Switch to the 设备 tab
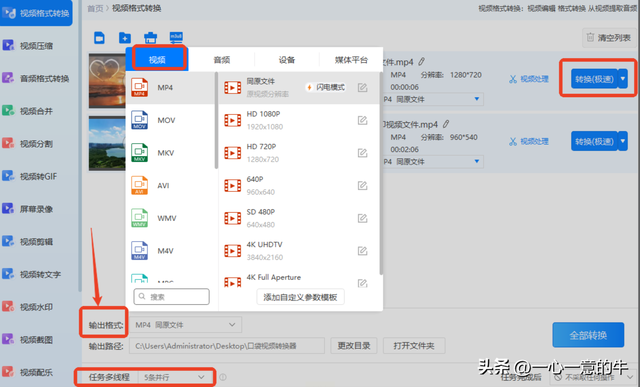640x387 pixels. (x=287, y=60)
